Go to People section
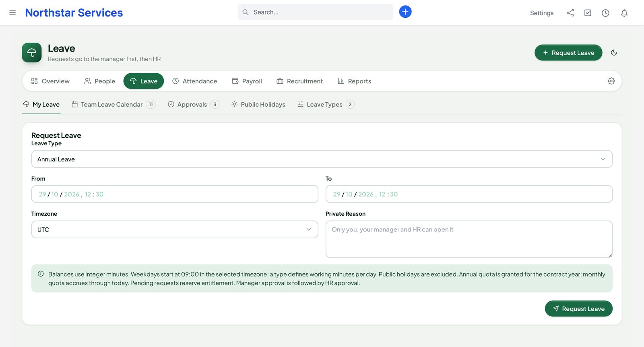Screen dimensions: 644x347 pyautogui.click(x=99, y=81)
